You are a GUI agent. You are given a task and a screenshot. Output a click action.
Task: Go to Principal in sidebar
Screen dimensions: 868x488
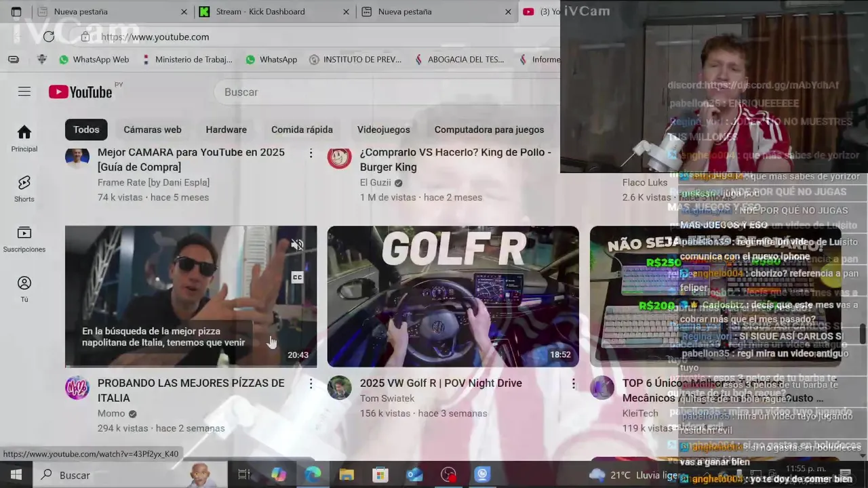tap(24, 139)
